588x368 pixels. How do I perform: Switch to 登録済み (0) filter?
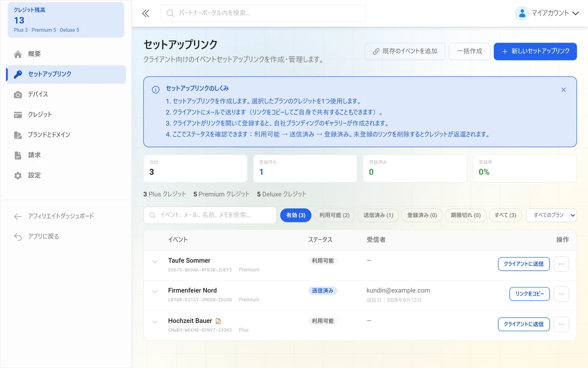coord(422,215)
